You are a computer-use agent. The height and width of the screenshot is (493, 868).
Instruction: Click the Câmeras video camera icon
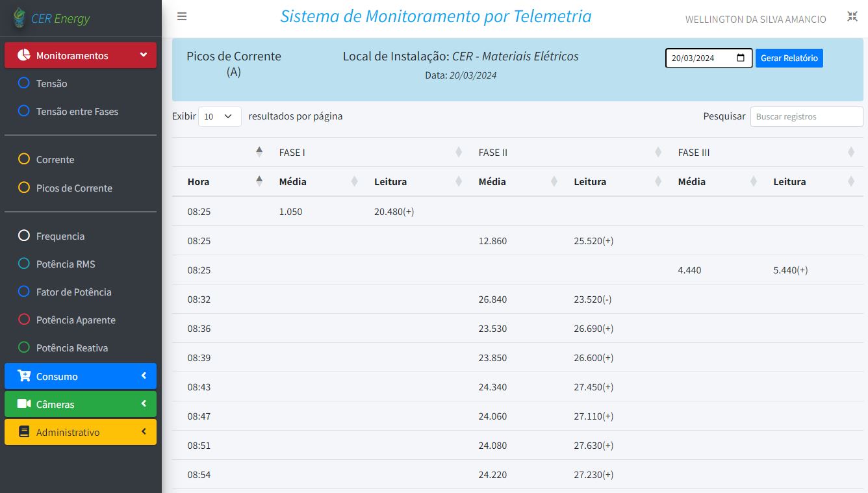(24, 404)
